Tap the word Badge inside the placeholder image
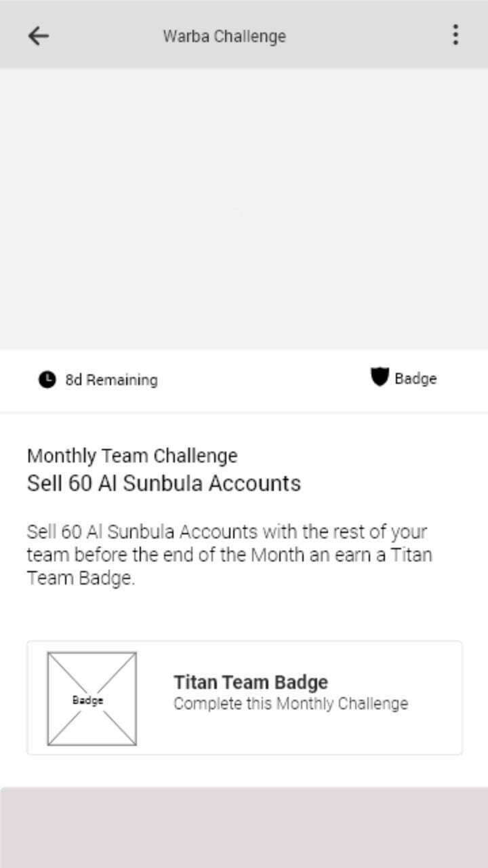Image resolution: width=488 pixels, height=868 pixels. pos(87,700)
